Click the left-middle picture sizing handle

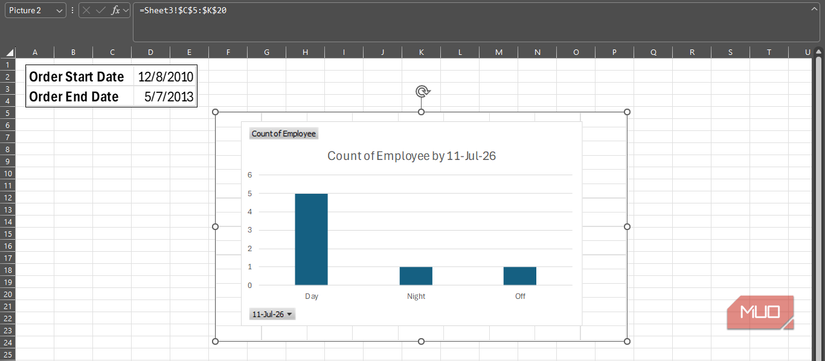point(215,226)
